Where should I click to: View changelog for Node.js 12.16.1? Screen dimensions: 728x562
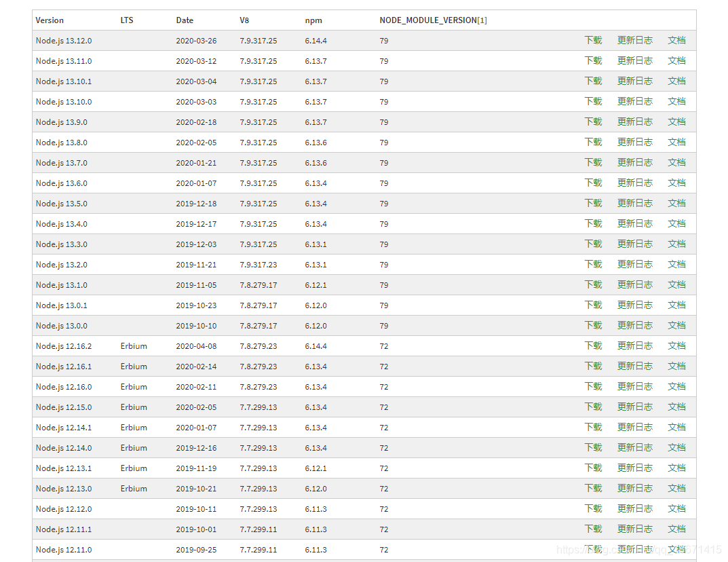[634, 367]
